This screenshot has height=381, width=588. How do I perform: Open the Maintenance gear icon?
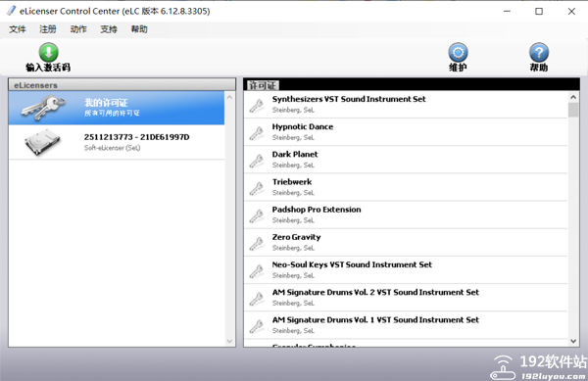458,53
